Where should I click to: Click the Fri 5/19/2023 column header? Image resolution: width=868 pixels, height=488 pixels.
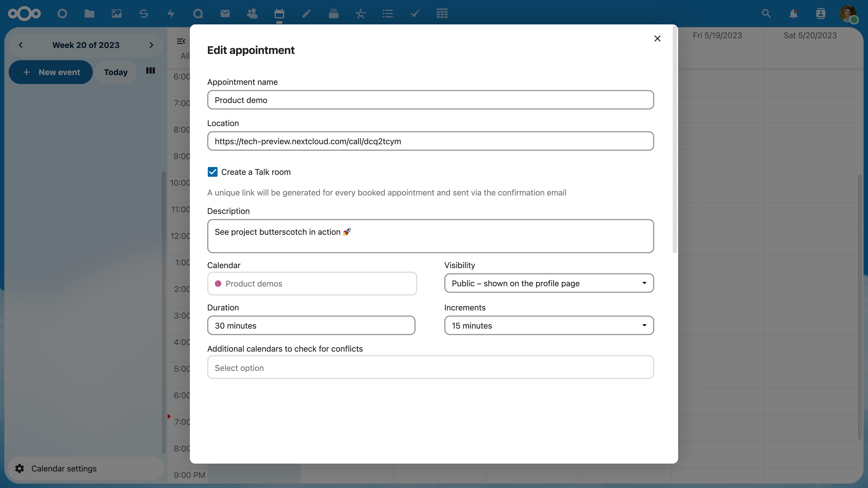point(717,35)
